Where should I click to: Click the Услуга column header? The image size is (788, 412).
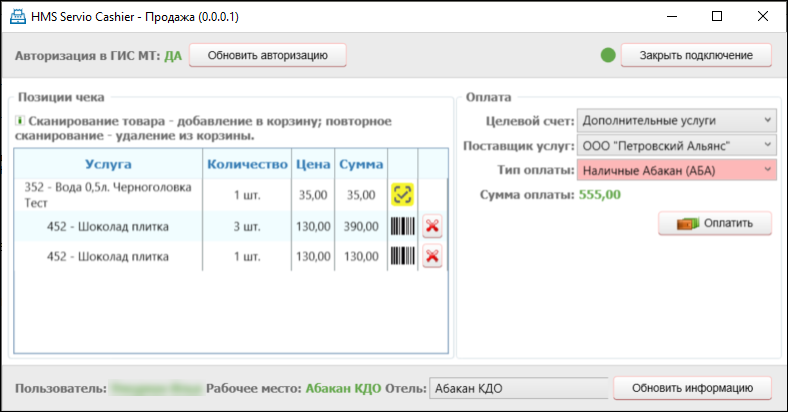108,163
